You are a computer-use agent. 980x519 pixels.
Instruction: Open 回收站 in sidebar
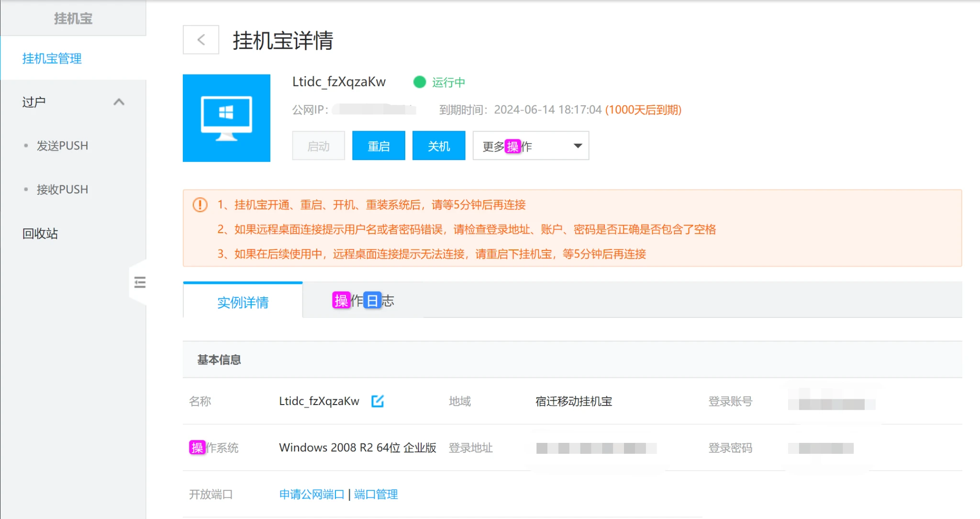tap(40, 233)
